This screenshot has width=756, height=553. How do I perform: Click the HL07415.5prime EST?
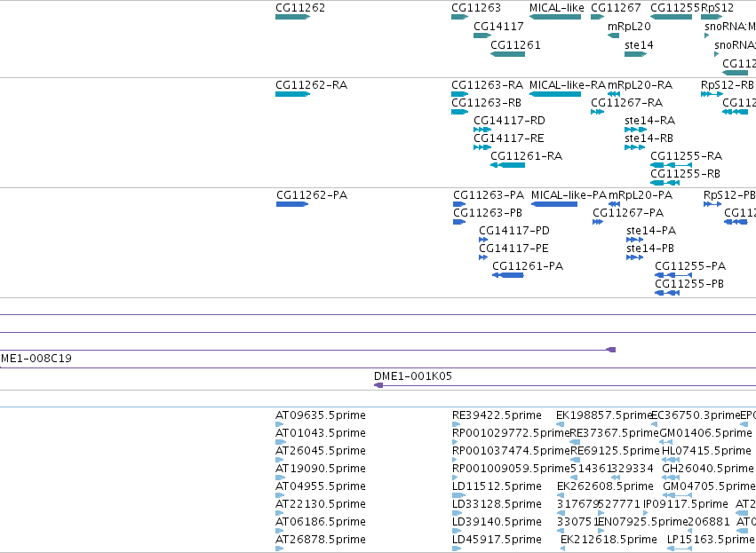click(671, 460)
